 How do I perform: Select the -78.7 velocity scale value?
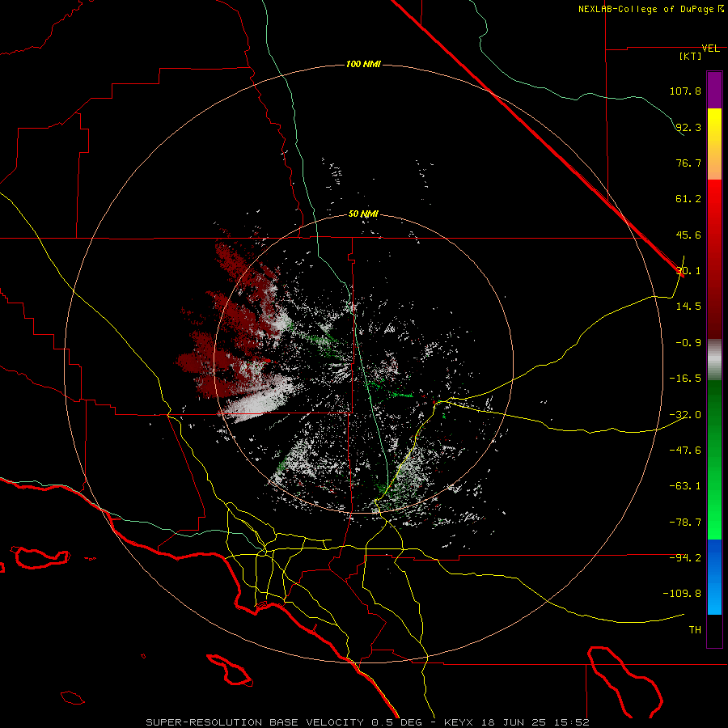685,523
